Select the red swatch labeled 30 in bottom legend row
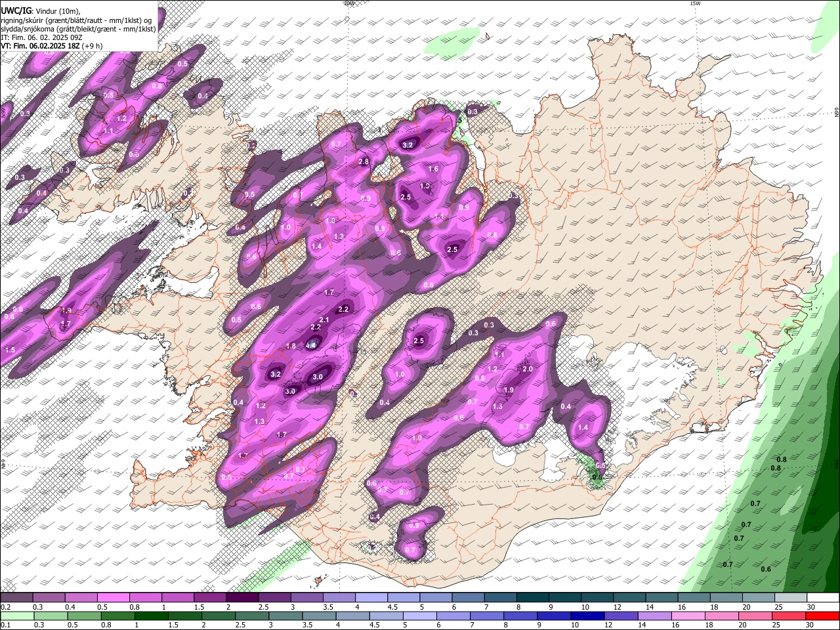 (x=823, y=616)
